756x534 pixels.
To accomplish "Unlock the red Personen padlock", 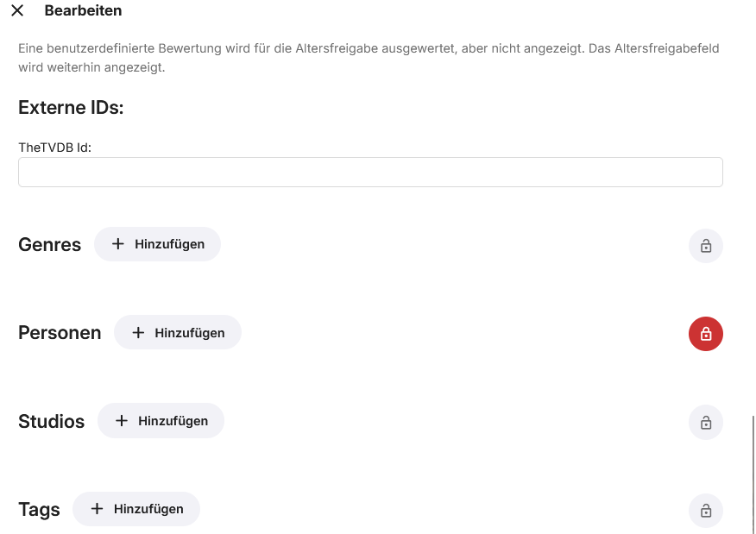I will tap(705, 334).
